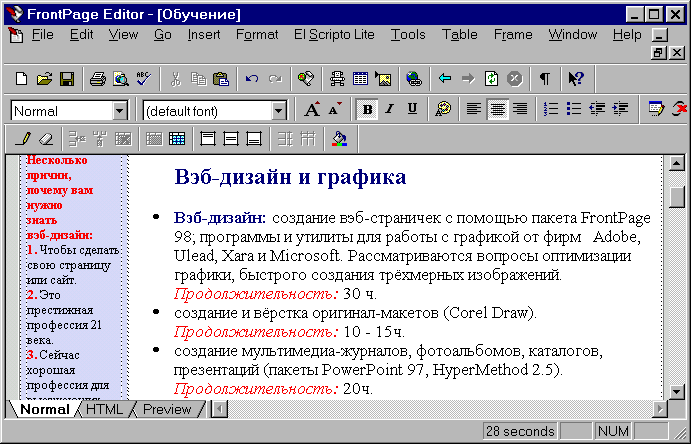Toggle Italic formatting
This screenshot has height=444, width=691.
pos(389,109)
